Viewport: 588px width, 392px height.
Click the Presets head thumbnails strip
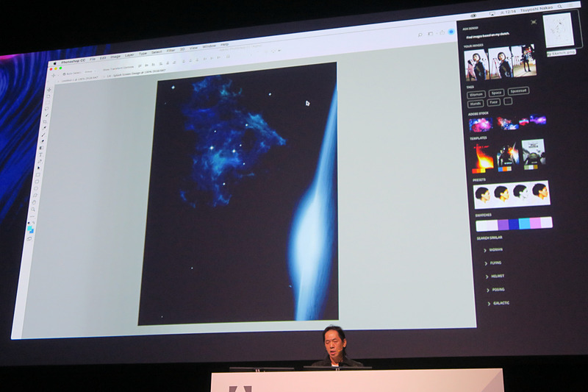[x=512, y=194]
